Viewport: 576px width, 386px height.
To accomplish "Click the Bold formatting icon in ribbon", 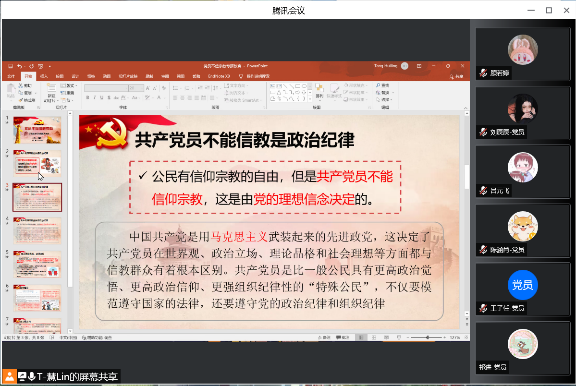I will 87,98.
